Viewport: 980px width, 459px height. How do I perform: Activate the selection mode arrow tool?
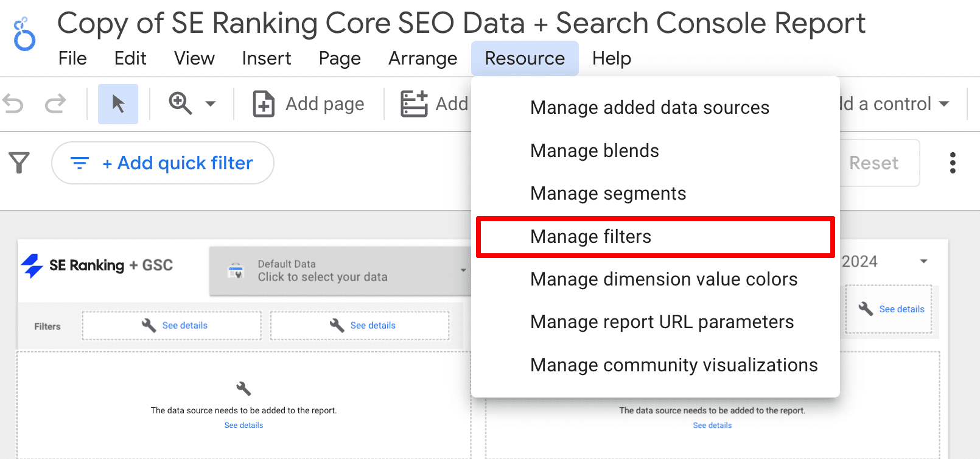(118, 104)
